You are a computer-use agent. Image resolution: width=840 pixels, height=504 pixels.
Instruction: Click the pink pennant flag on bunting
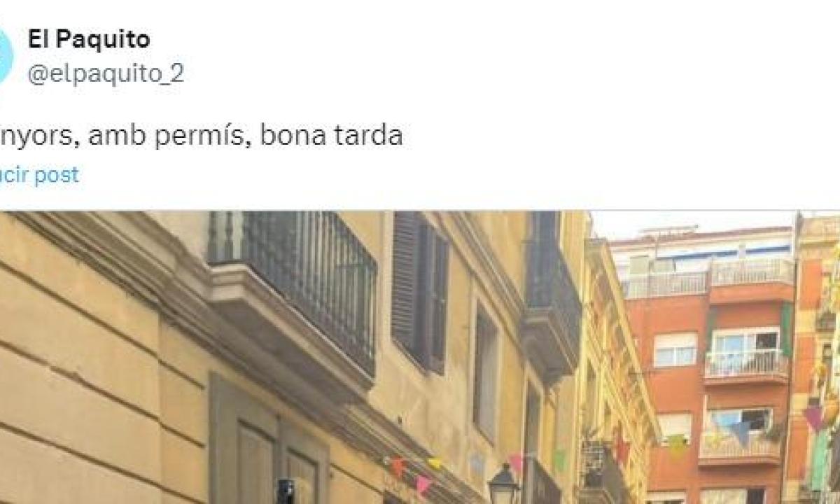423,484
